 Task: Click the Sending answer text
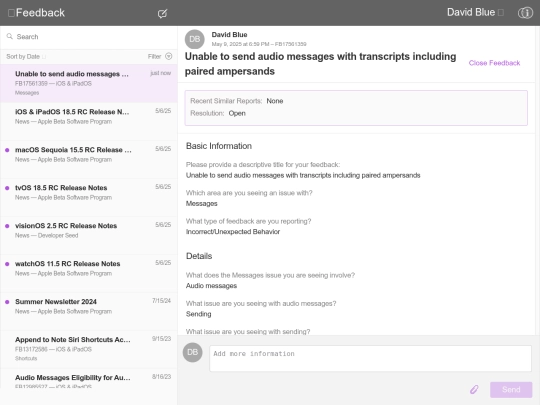coord(199,314)
